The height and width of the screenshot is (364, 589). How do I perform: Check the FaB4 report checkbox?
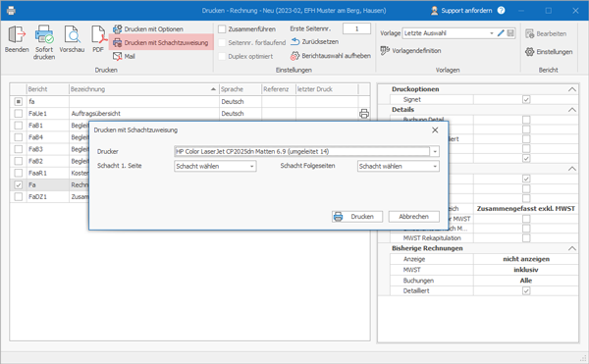point(18,137)
